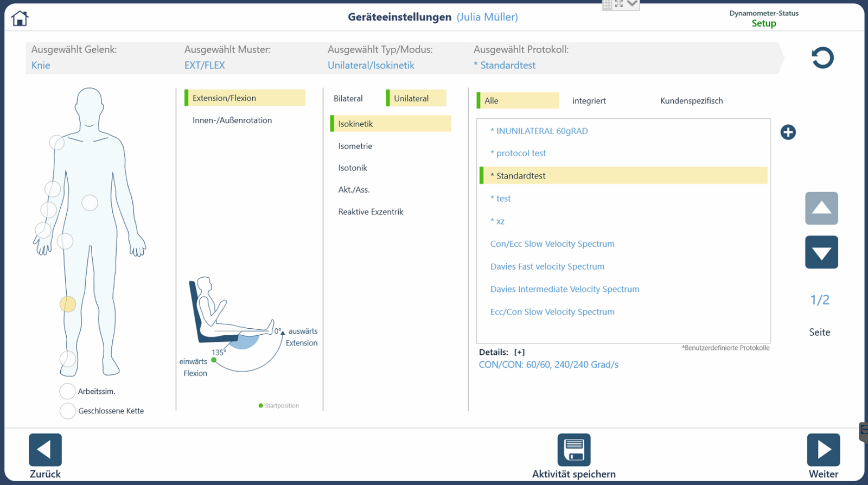Save activity via the floppy disk icon
868x485 pixels.
[x=573, y=450]
